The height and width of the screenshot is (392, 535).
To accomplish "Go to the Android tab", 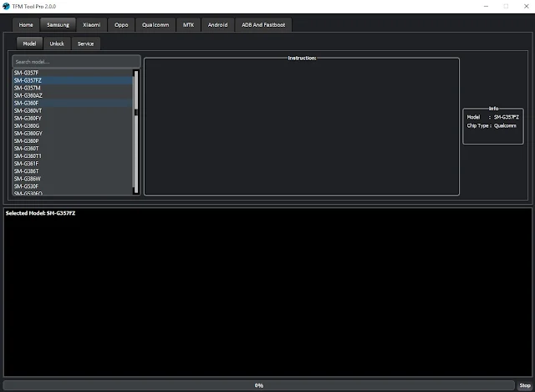I will point(217,25).
